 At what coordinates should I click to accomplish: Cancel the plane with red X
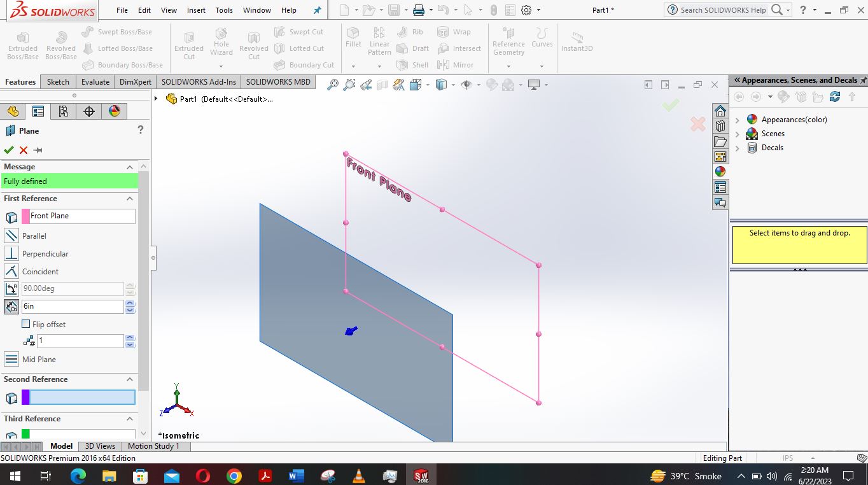coord(24,150)
